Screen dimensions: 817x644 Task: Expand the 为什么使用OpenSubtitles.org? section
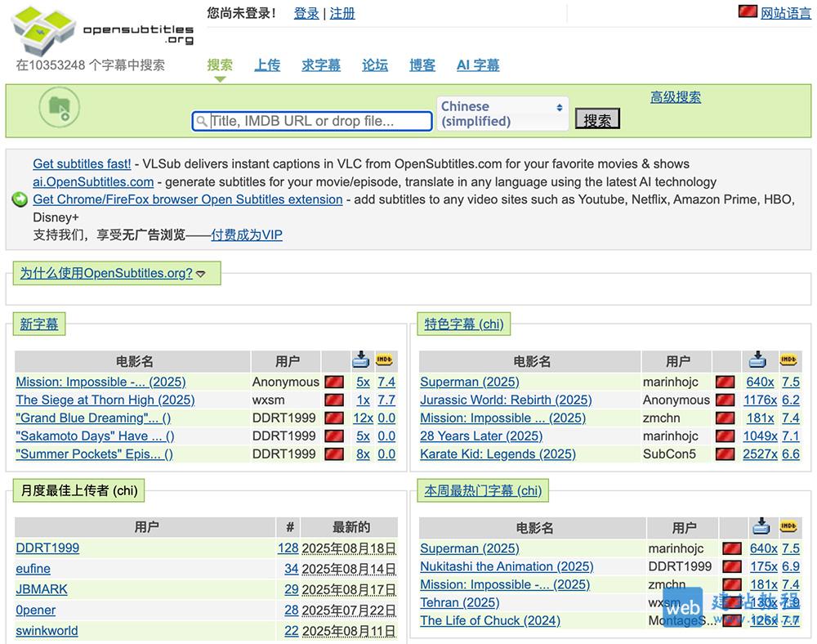click(x=113, y=273)
